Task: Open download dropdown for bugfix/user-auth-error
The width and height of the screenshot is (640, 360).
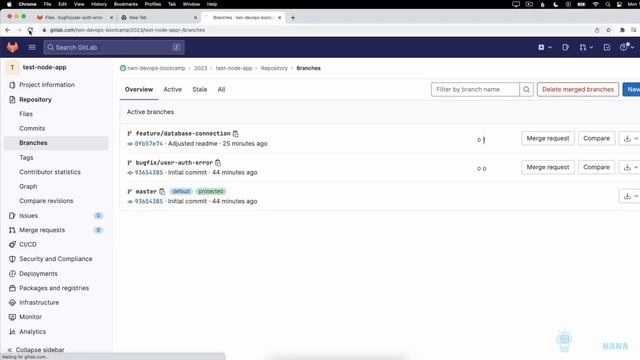Action: click(x=630, y=167)
